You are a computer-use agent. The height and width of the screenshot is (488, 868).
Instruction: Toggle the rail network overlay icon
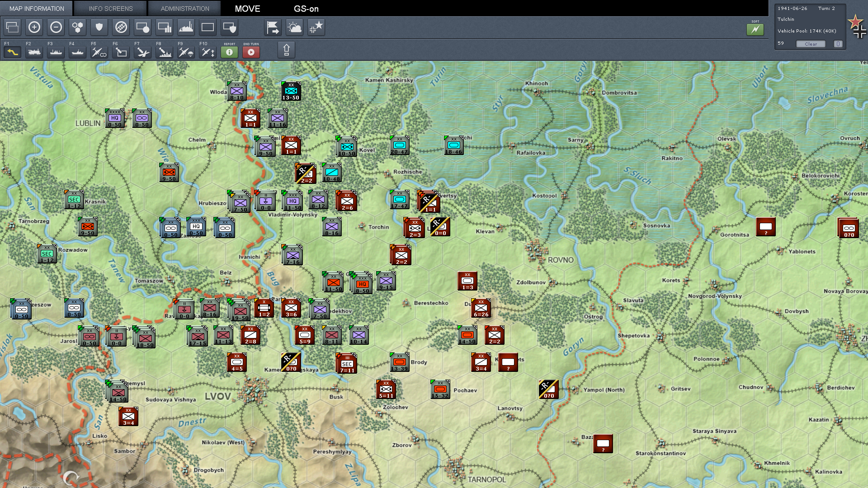(x=121, y=28)
